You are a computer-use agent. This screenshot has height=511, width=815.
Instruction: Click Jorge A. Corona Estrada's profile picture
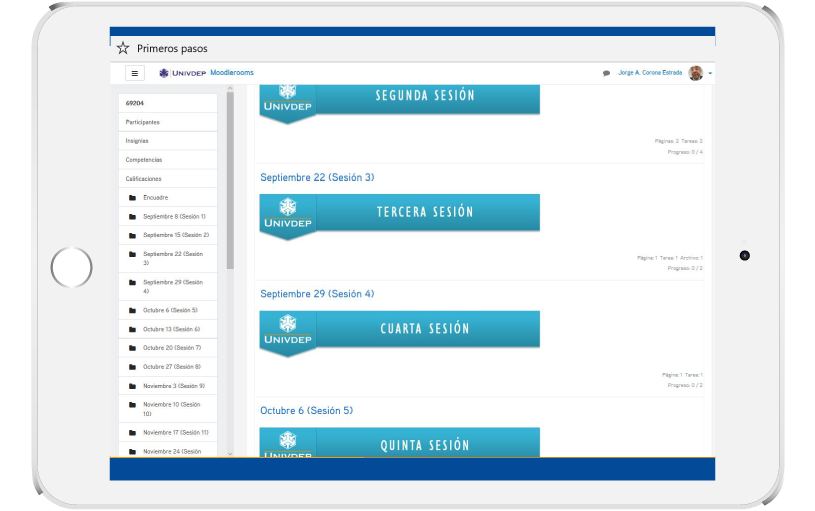point(695,73)
